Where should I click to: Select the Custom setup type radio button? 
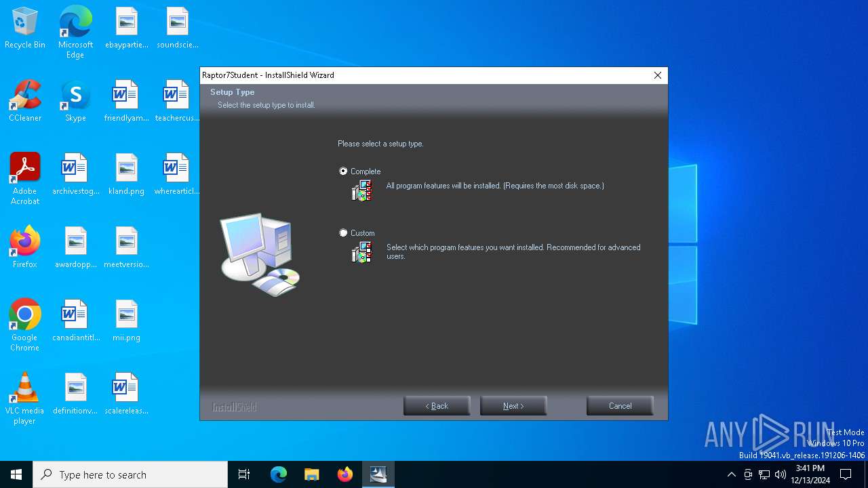click(343, 233)
